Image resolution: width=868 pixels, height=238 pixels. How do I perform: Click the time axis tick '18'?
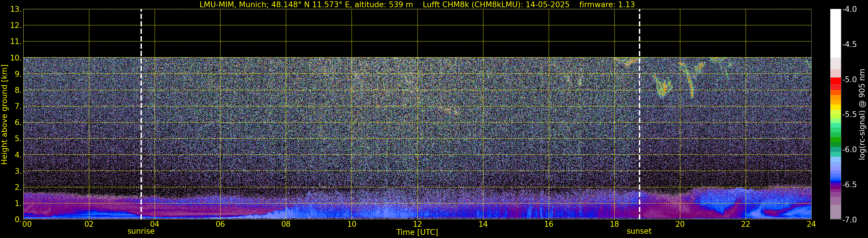(x=615, y=224)
